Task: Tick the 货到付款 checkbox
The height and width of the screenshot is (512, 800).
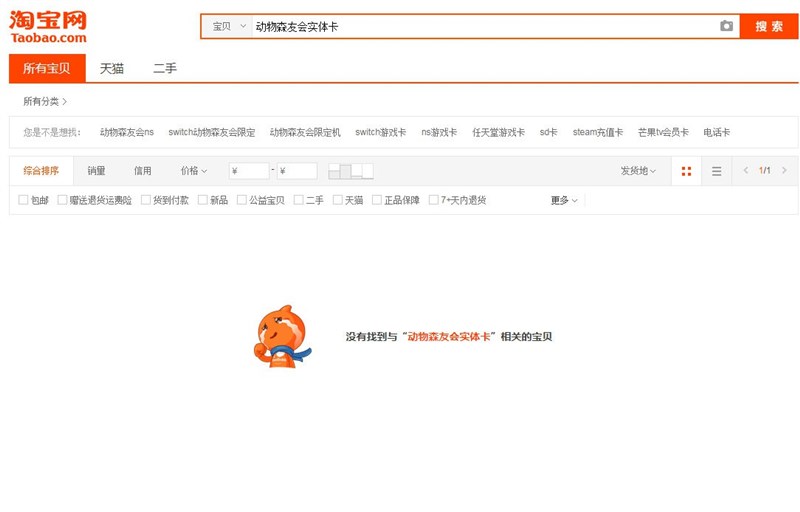Action: coord(145,200)
